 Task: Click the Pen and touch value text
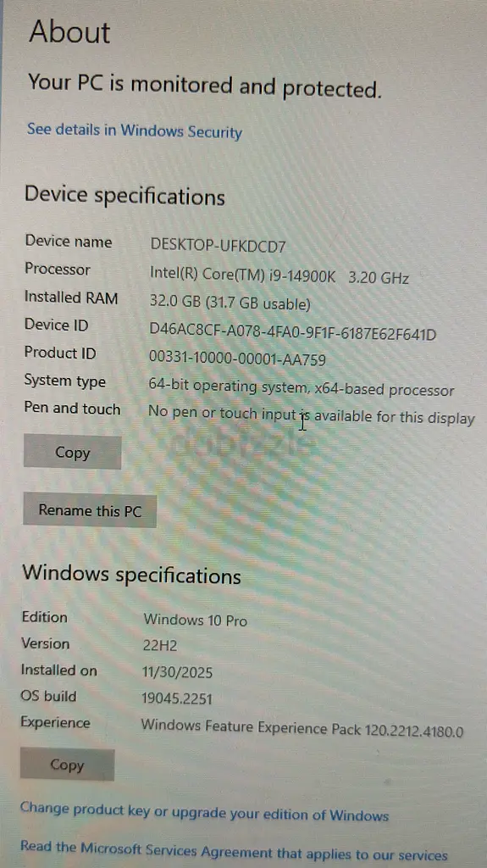311,415
